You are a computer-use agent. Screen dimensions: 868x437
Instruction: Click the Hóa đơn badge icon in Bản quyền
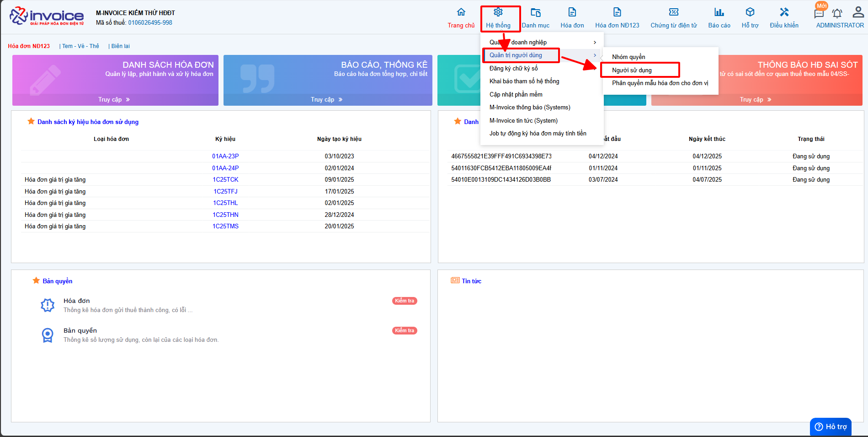pyautogui.click(x=48, y=305)
